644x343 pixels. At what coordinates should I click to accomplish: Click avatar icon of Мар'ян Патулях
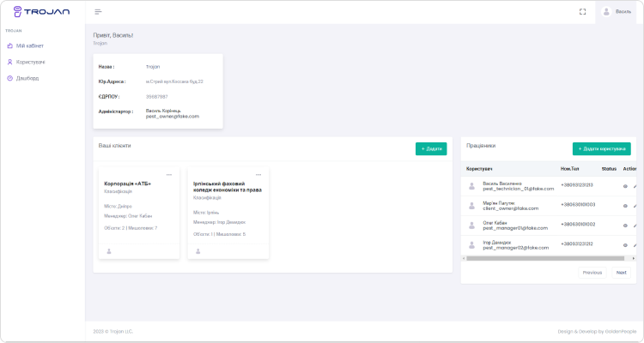point(471,205)
